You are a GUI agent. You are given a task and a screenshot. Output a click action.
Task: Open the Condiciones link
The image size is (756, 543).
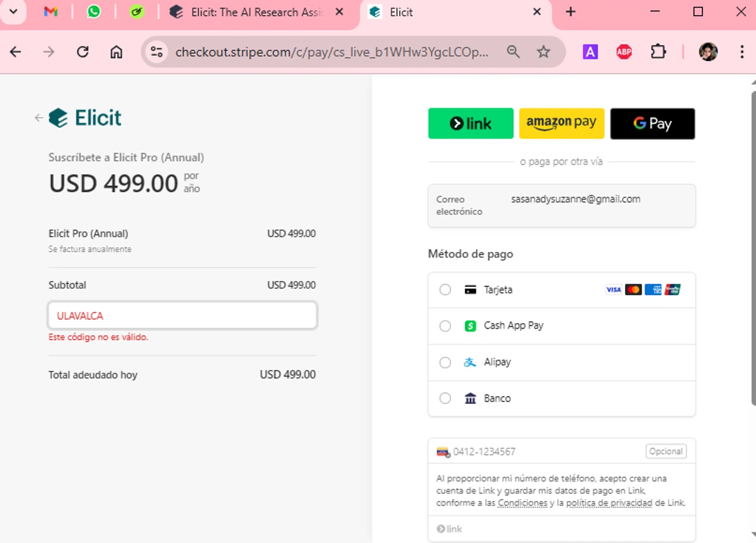pyautogui.click(x=523, y=503)
